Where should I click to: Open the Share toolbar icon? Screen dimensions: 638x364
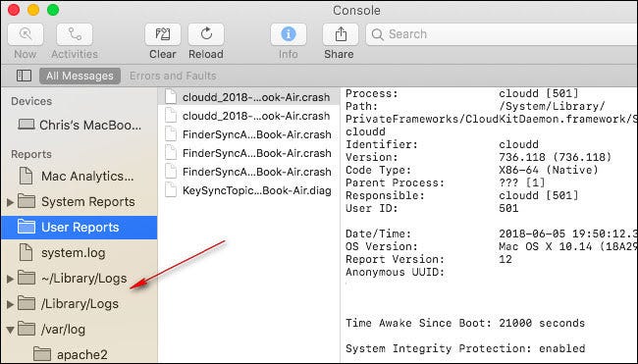341,34
